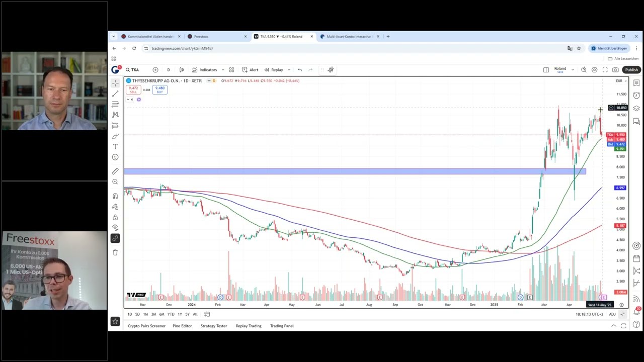Click the floating toolbar candle icon
This screenshot has height=362, width=644.
click(331, 70)
